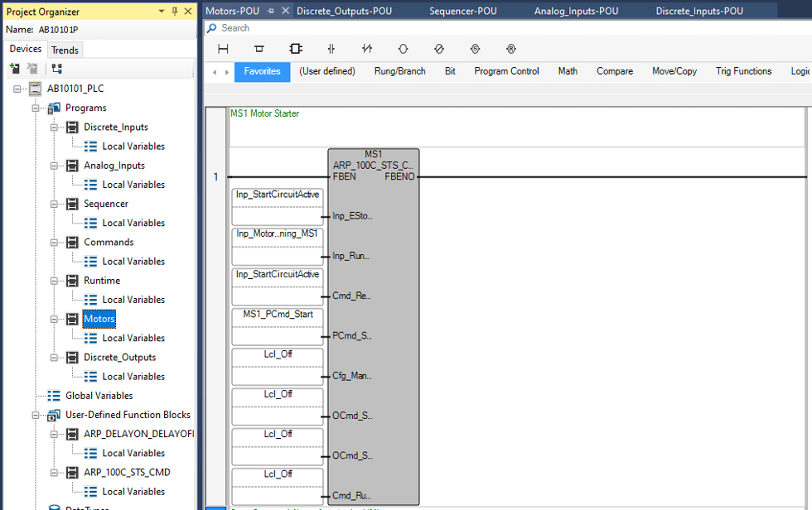Select the Inp_Motor...ning_MS1 input variable box
812x510 pixels.
coord(278,247)
